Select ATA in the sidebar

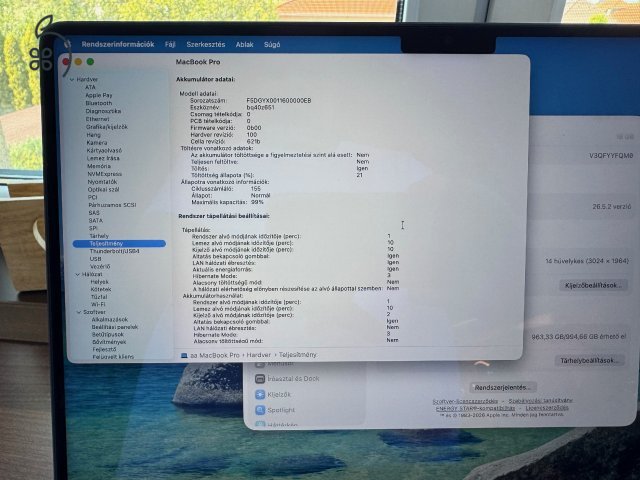(x=90, y=87)
